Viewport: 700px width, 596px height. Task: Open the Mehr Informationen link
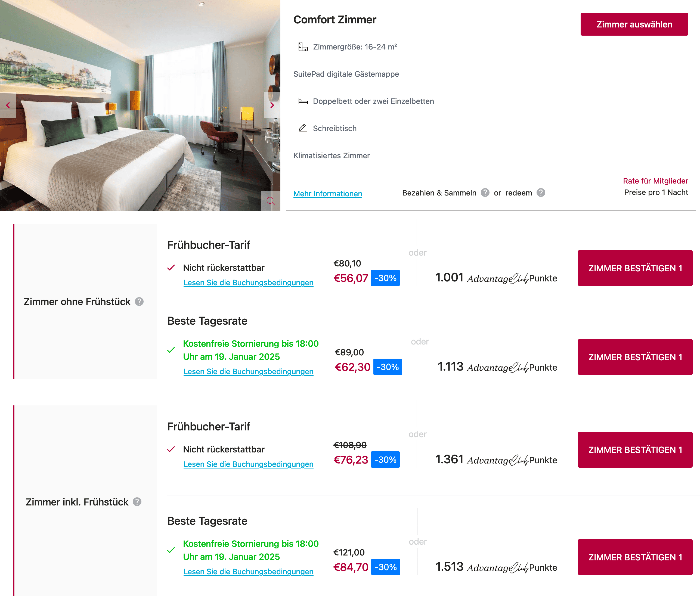(x=328, y=194)
